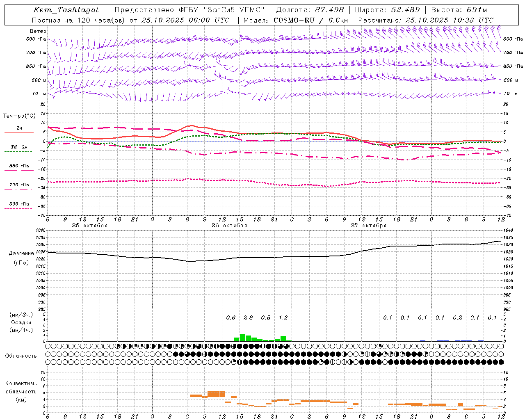
Task: Click the 25 октября date label
Action: (x=90, y=226)
